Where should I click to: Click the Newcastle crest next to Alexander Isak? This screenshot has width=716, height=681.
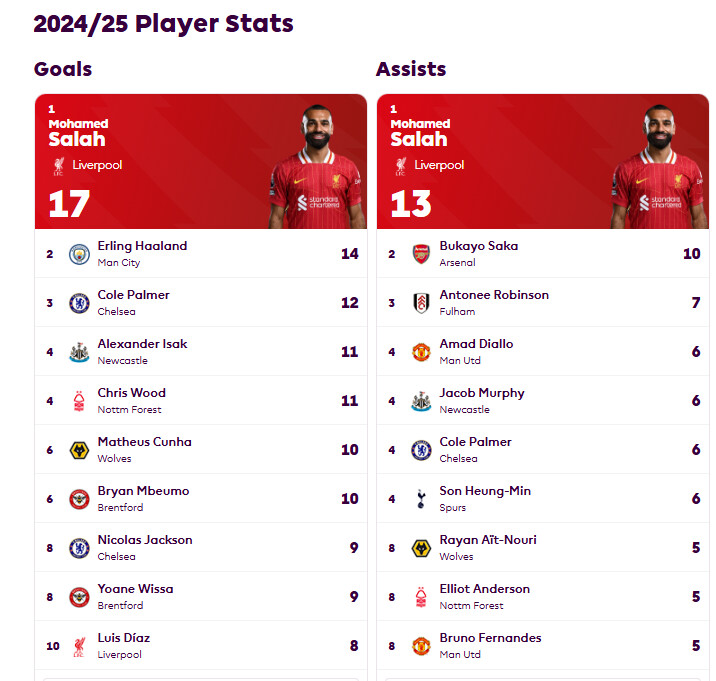[79, 352]
